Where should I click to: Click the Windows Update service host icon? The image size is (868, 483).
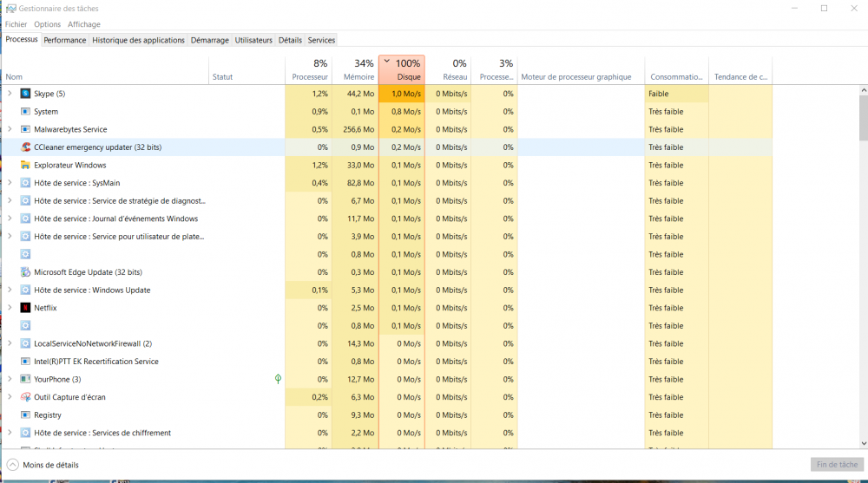25,290
